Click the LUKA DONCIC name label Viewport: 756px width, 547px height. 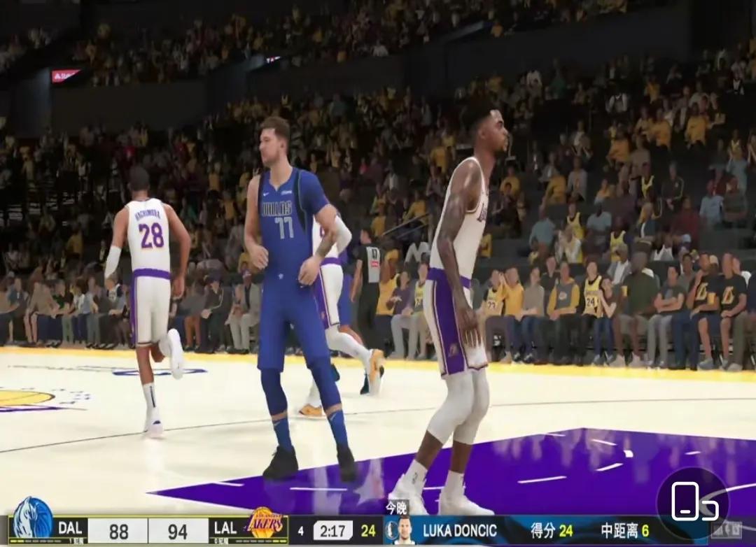click(x=460, y=531)
